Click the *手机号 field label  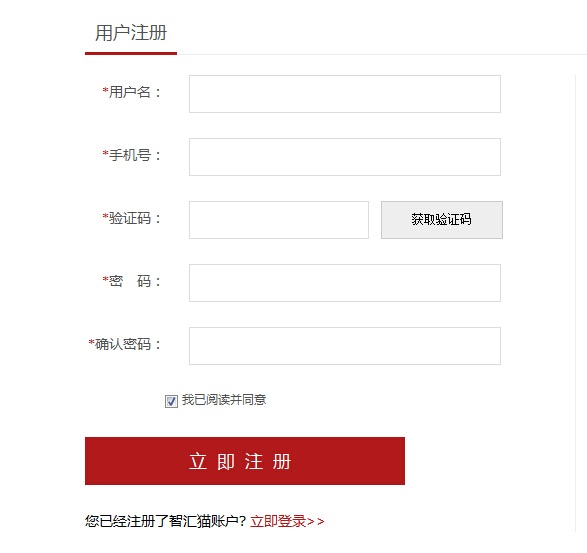point(131,155)
